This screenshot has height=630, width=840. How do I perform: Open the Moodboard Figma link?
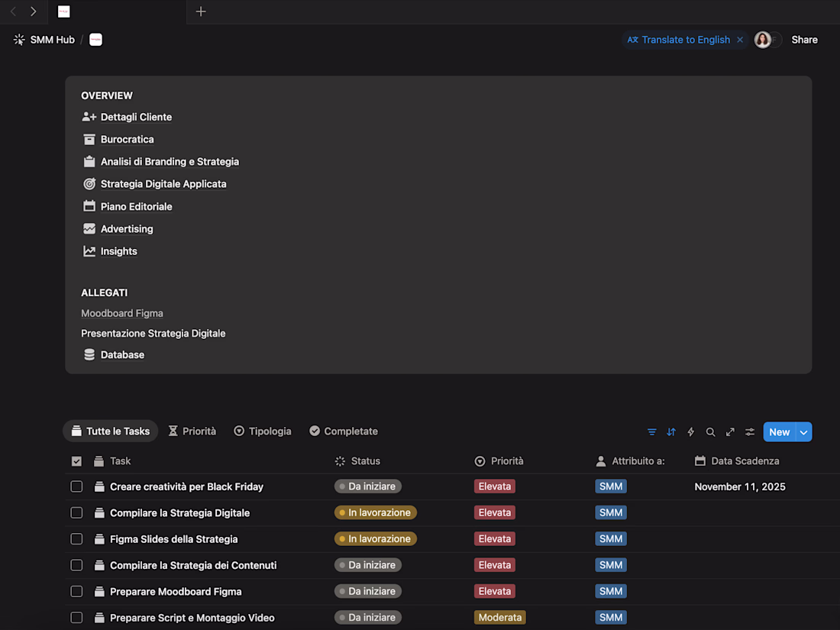122,313
